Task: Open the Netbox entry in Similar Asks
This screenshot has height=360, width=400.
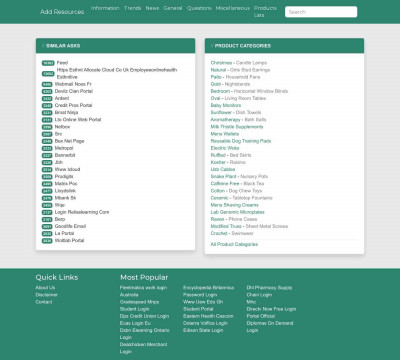Action: point(62,127)
